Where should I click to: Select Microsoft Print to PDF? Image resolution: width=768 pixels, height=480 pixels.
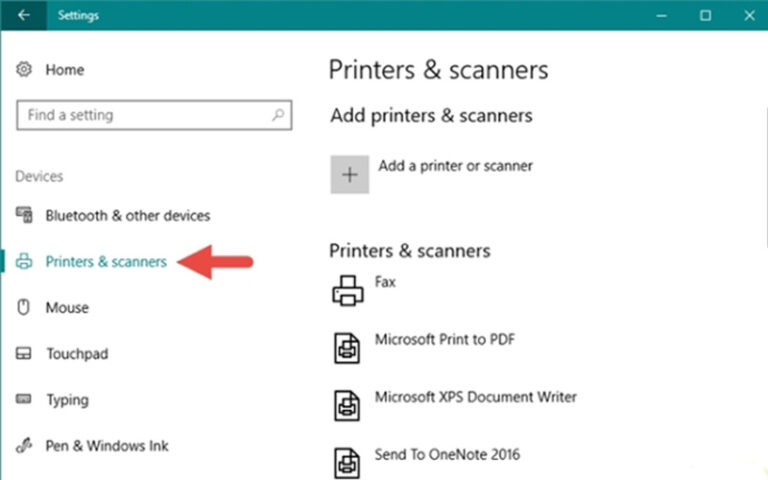445,339
